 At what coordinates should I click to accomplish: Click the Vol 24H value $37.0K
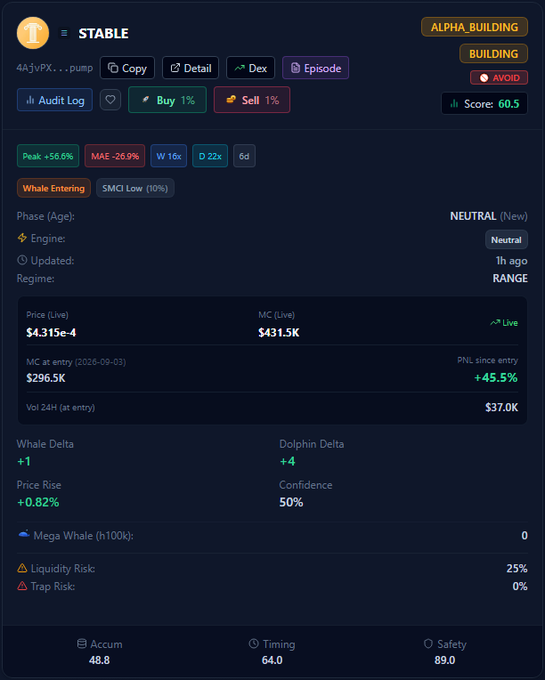(501, 407)
